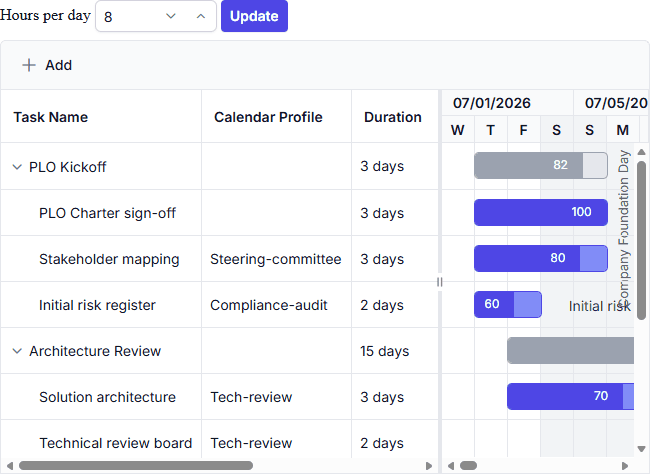Click the Compliance-audit calendar profile cell
This screenshot has width=650, height=475.
(276, 305)
